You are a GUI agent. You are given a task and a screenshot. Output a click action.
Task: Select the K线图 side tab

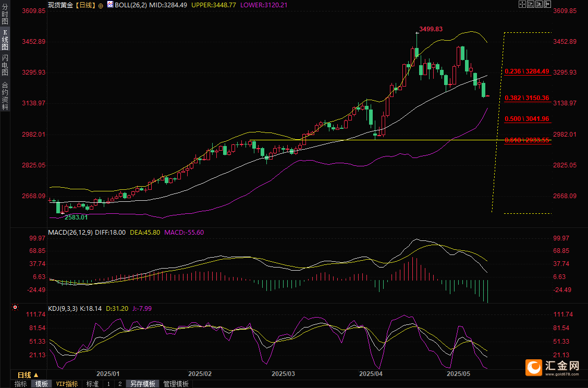point(5,40)
